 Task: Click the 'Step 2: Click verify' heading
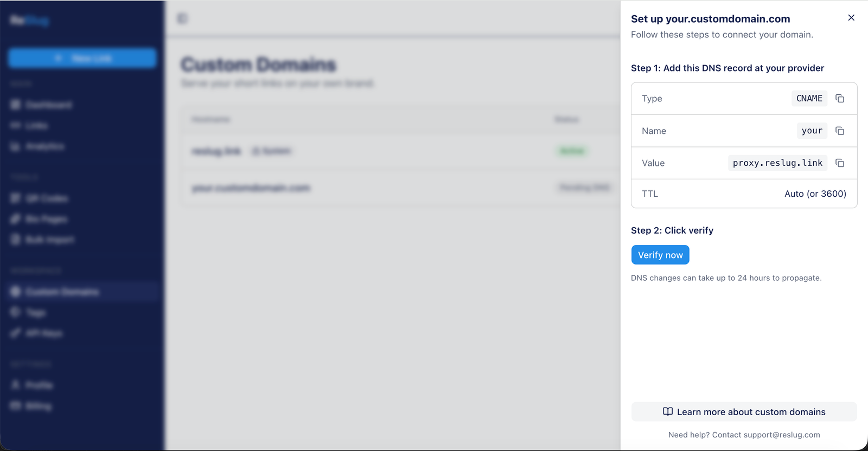click(672, 230)
